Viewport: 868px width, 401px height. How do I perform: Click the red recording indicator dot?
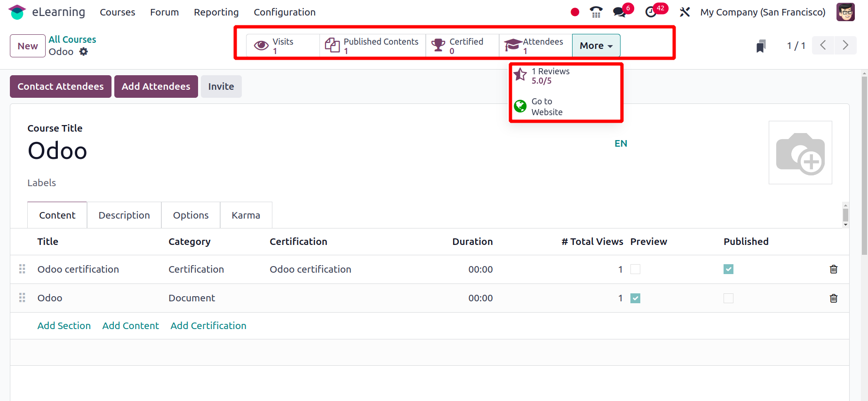[x=574, y=12]
